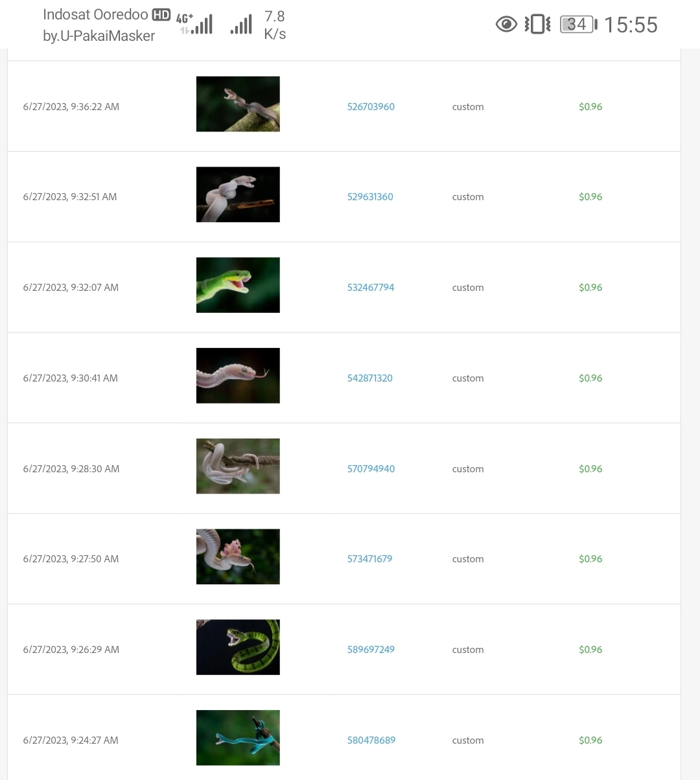Tap the HD call indicator icon

(161, 15)
